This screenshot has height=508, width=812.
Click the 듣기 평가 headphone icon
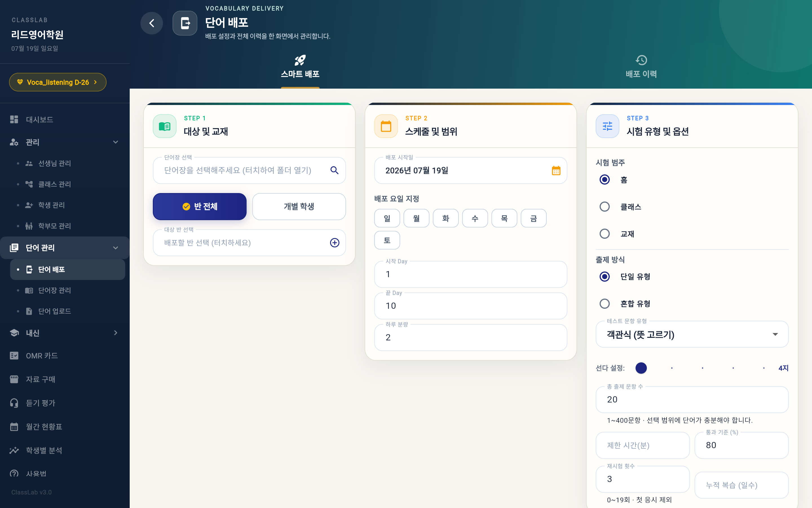click(x=14, y=403)
